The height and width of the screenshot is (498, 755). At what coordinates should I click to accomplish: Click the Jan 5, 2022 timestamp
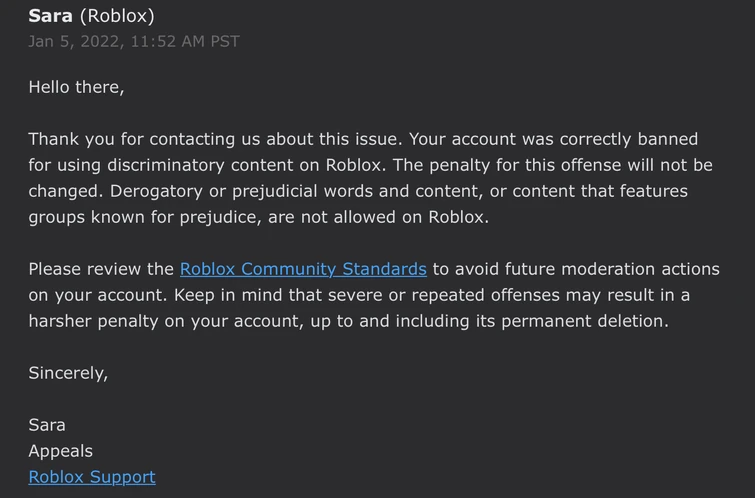point(134,41)
